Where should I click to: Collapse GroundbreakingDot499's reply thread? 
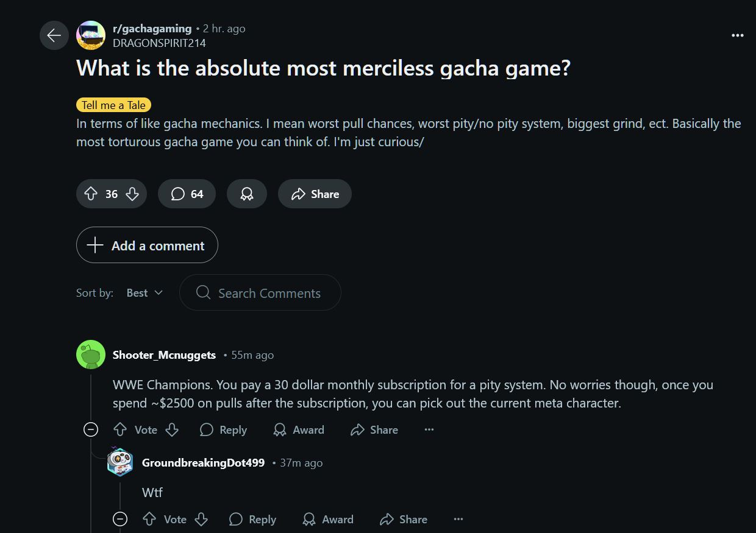point(120,519)
